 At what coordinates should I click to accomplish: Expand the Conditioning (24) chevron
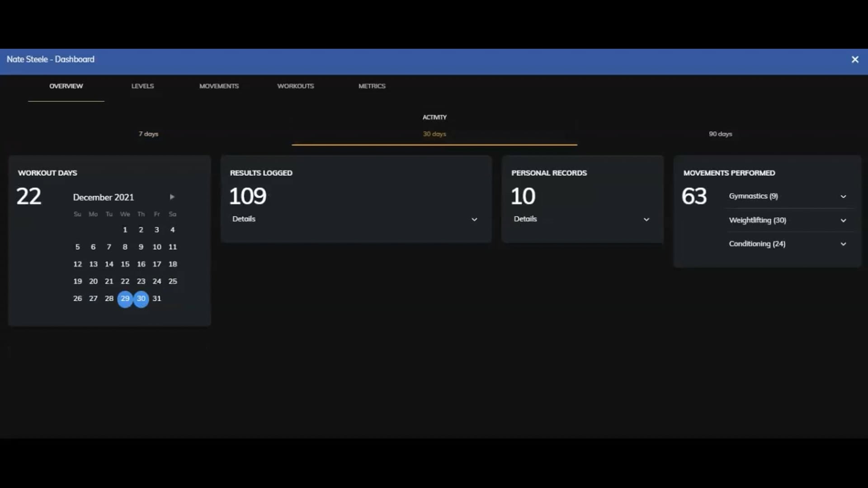(843, 244)
